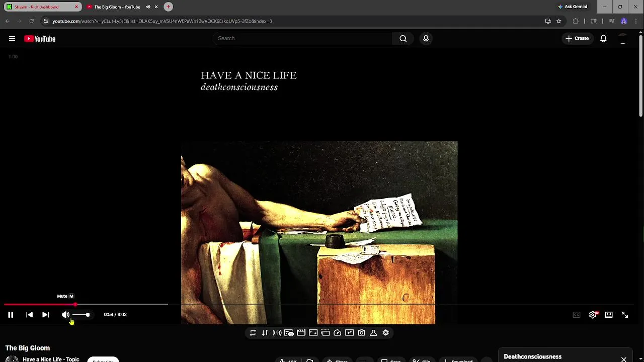Open the YouTube account avatar menu
Image resolution: width=644 pixels, height=362 pixels.
pos(623,39)
